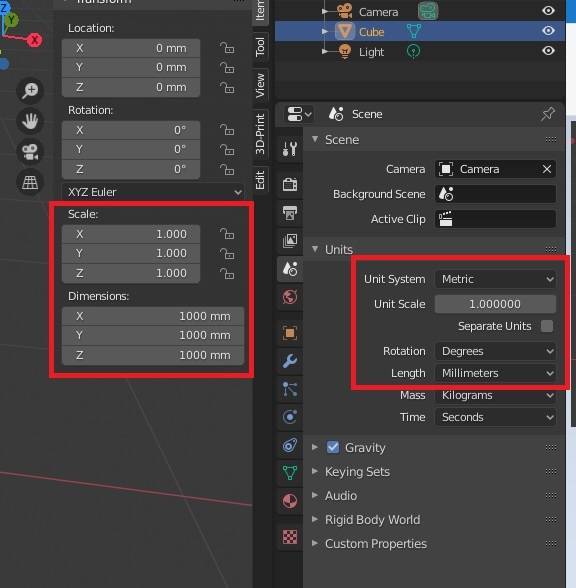Image resolution: width=576 pixels, height=588 pixels.
Task: Click the pin icon in Properties header
Action: pyautogui.click(x=548, y=114)
